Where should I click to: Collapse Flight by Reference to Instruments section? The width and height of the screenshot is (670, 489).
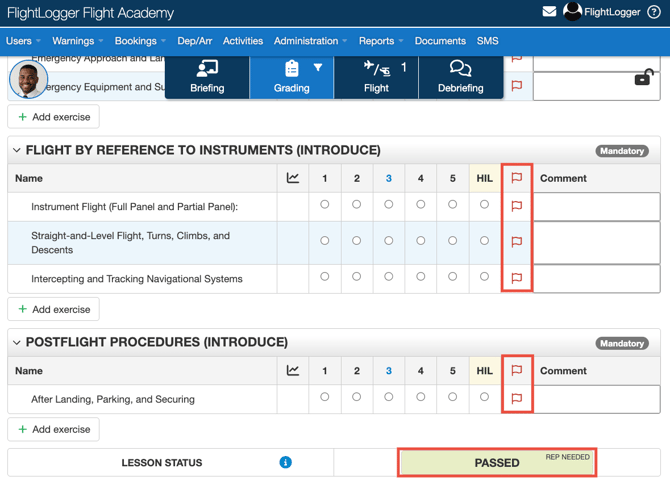[x=17, y=151]
